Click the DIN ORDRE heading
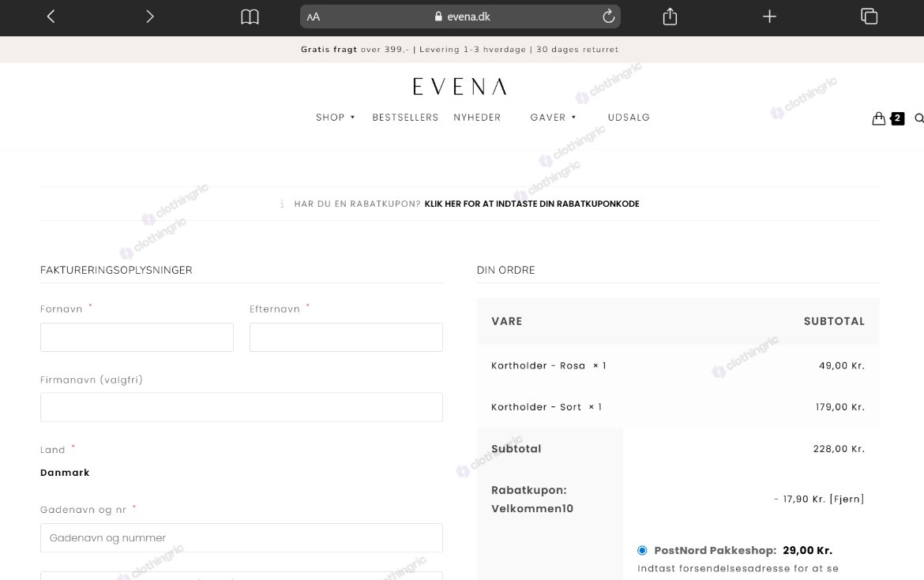The width and height of the screenshot is (924, 580). pyautogui.click(x=505, y=271)
